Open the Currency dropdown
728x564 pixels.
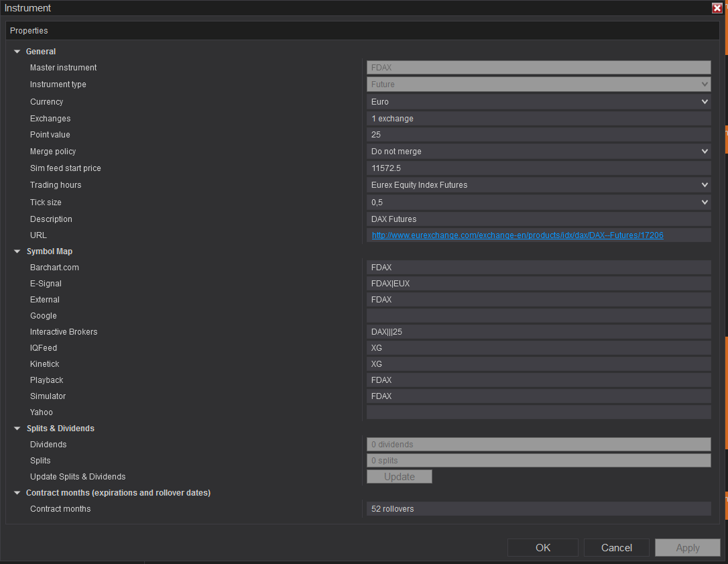tap(538, 102)
